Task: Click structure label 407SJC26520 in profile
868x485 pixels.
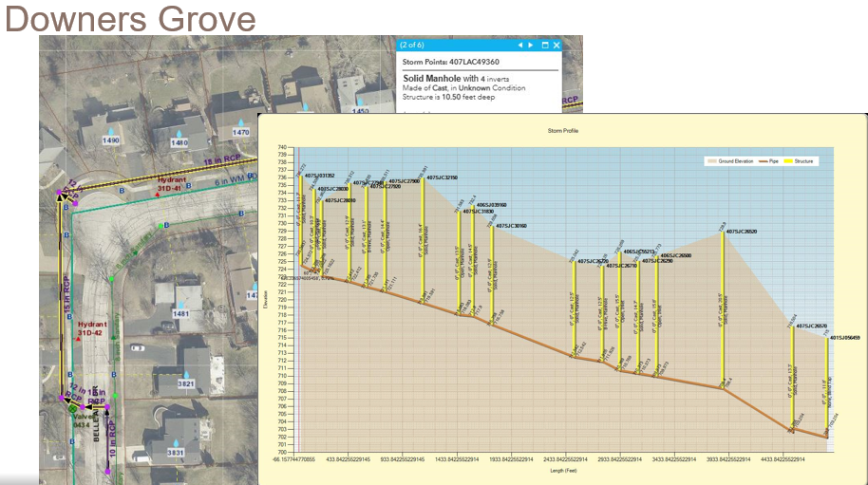Action: pos(742,232)
